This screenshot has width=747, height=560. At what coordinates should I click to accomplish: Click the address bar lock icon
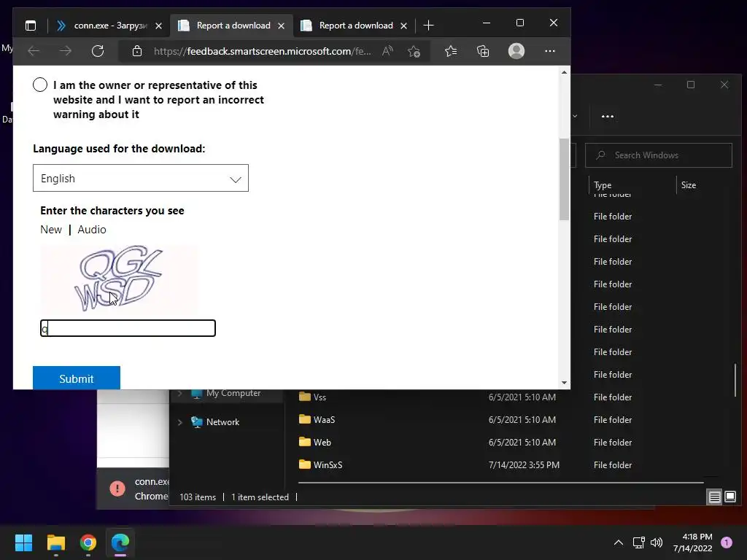click(x=137, y=51)
